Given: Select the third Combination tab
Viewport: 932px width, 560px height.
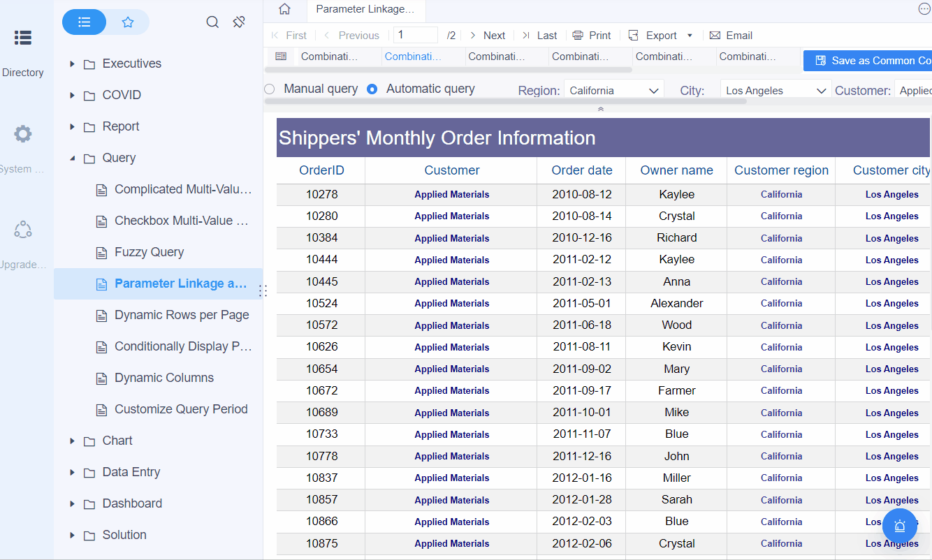Looking at the screenshot, I should 497,57.
